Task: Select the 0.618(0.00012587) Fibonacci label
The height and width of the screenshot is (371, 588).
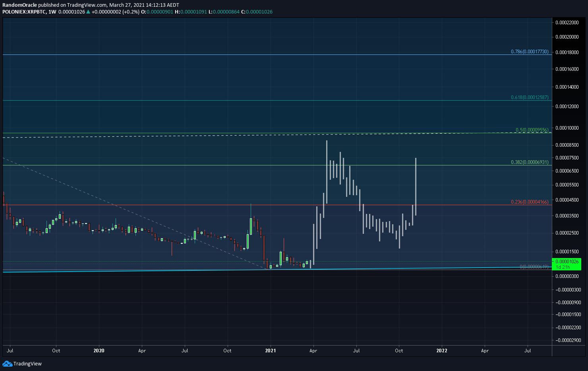Action: 530,97
